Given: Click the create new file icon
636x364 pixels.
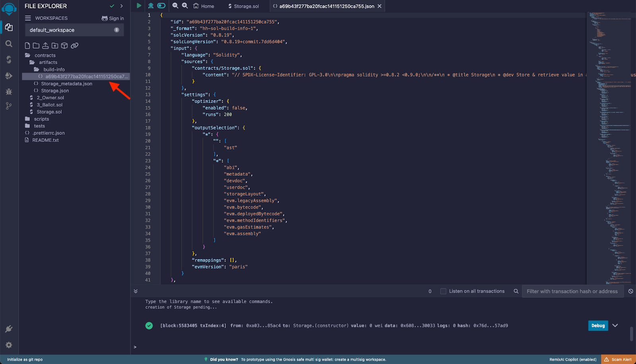Looking at the screenshot, I should tap(27, 46).
